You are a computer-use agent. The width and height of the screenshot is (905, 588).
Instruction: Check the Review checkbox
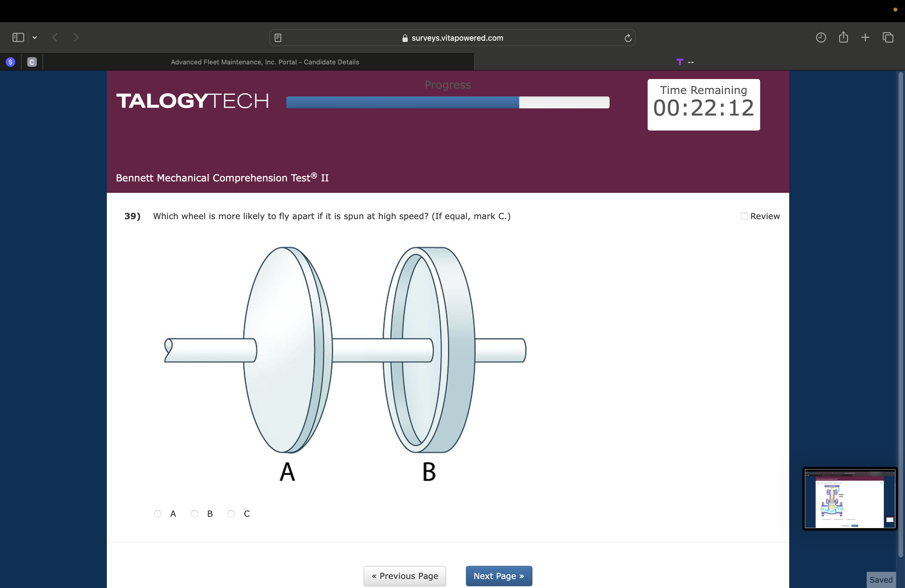point(744,216)
